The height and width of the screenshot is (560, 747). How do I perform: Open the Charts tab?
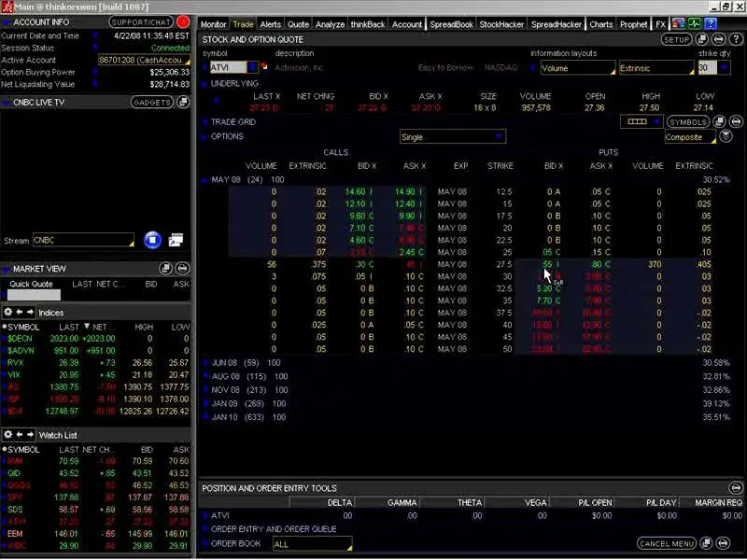(x=600, y=24)
